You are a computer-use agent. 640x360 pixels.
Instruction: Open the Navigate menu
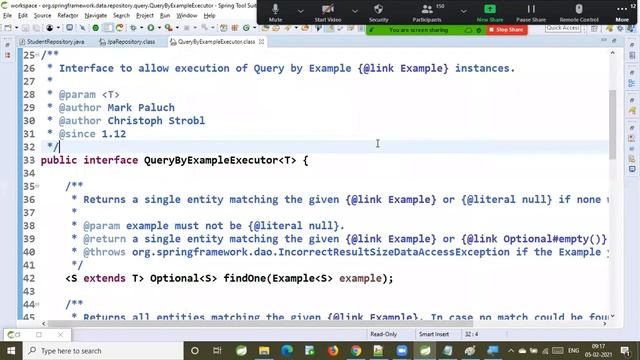(96, 16)
